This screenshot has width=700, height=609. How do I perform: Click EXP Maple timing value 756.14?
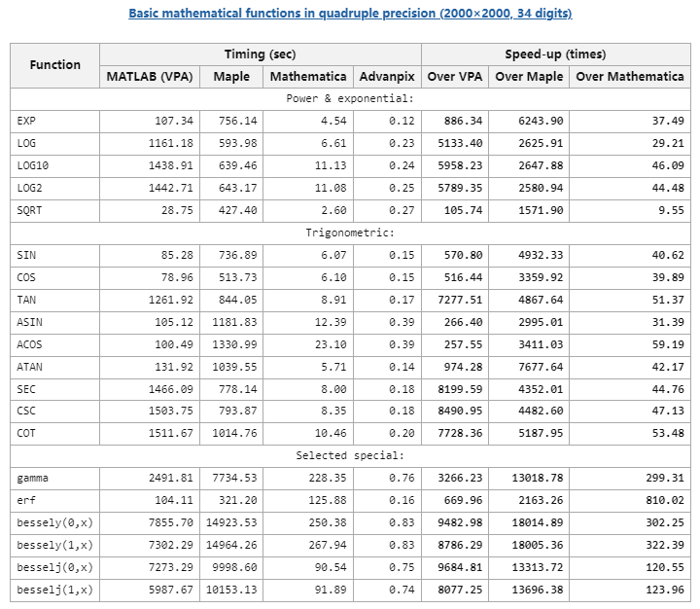click(238, 121)
